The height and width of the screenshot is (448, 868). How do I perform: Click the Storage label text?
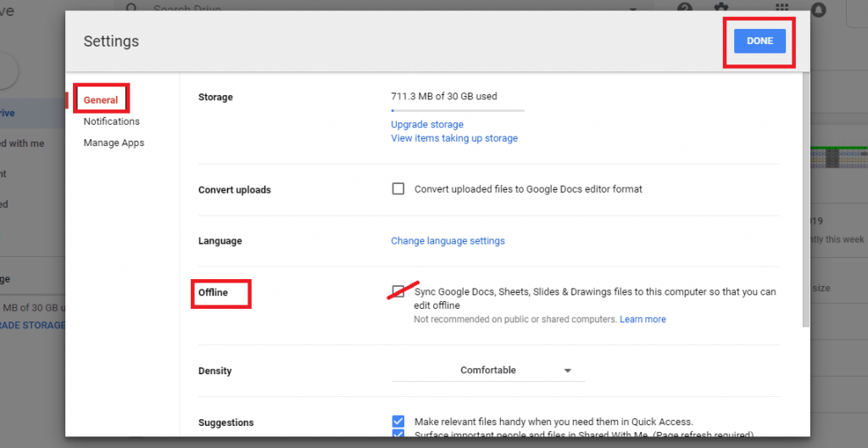coord(215,97)
